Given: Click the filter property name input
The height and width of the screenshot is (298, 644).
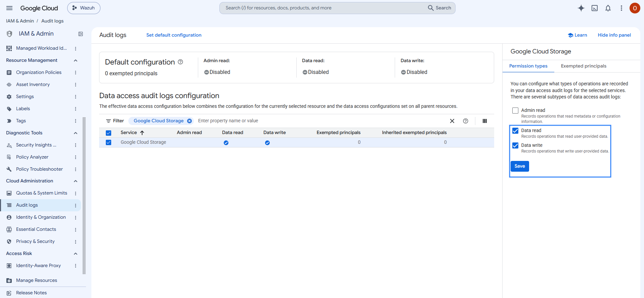Looking at the screenshot, I should [321, 121].
